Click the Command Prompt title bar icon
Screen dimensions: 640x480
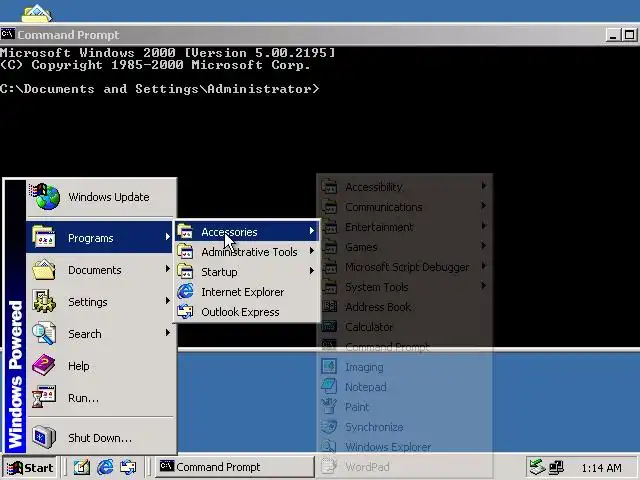click(x=8, y=34)
